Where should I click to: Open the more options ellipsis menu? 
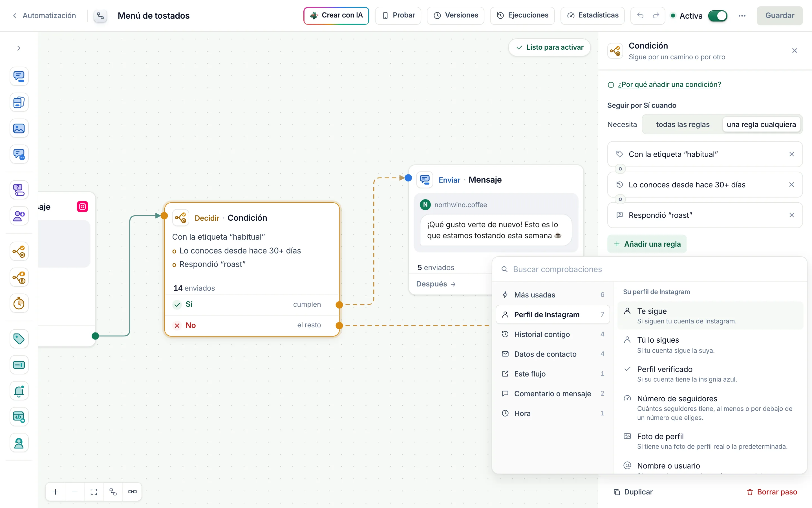(742, 16)
